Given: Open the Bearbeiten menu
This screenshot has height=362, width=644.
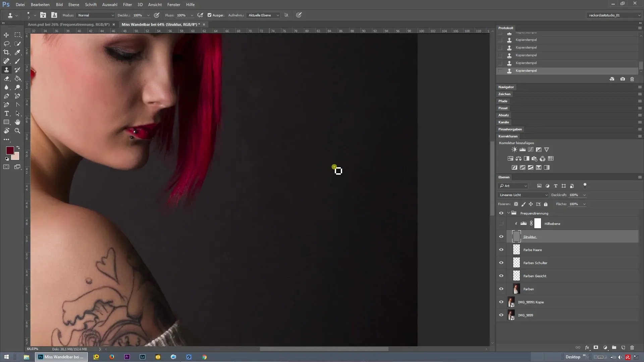Looking at the screenshot, I should point(40,5).
